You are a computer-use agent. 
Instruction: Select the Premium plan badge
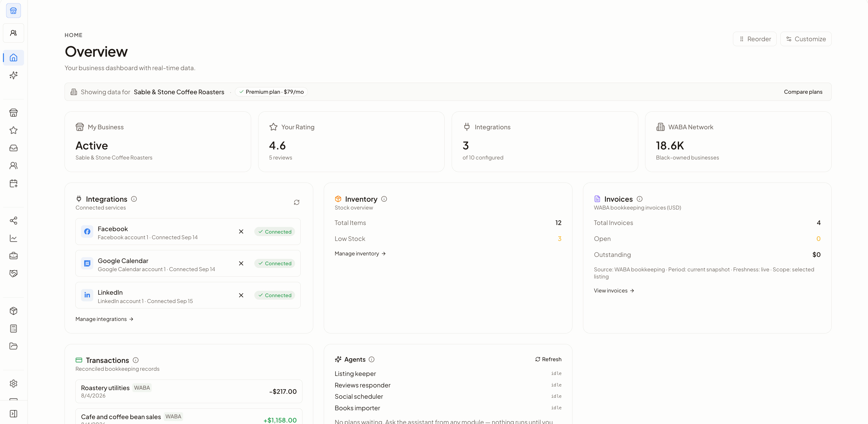[271, 92]
